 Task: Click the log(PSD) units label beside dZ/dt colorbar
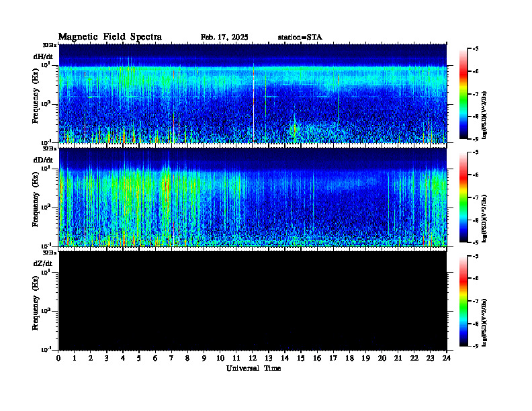484,322
